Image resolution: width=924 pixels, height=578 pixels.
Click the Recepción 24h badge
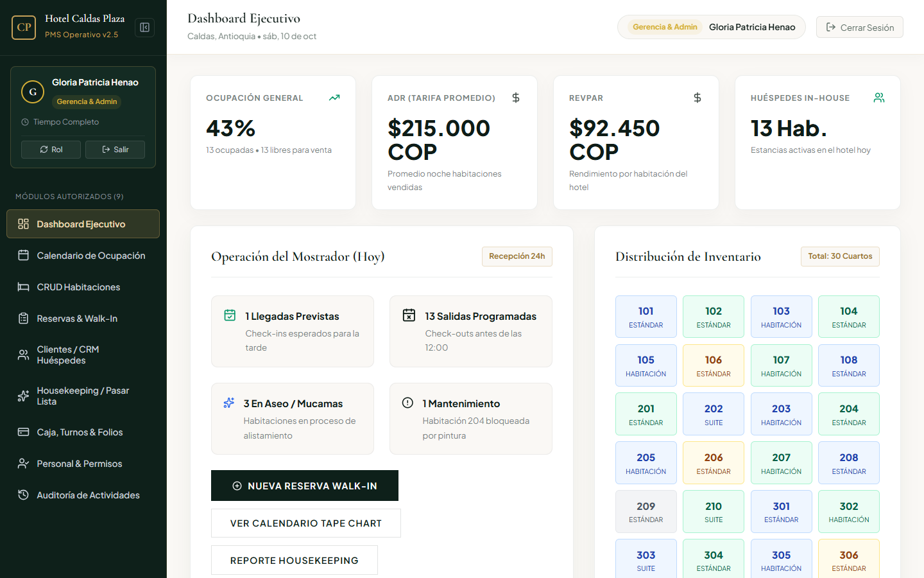pos(517,256)
